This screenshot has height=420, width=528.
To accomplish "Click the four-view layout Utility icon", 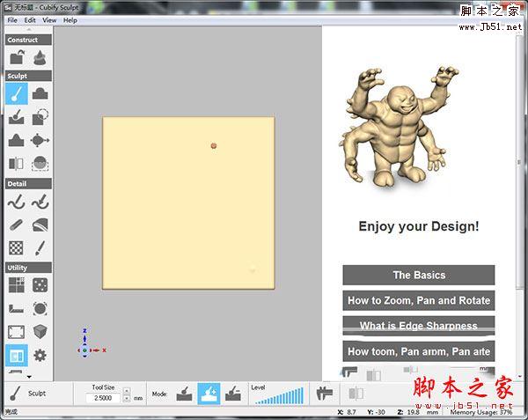I will [x=17, y=285].
